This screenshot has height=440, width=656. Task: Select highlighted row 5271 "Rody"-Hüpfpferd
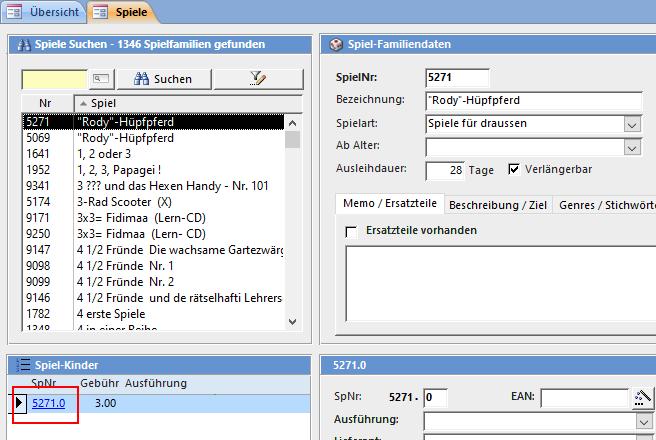[x=154, y=122]
